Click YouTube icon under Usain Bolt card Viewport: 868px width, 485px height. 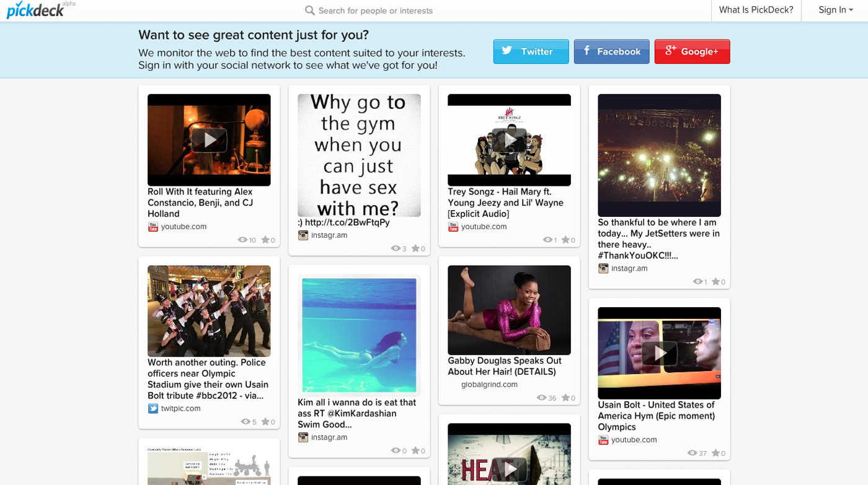pos(603,440)
